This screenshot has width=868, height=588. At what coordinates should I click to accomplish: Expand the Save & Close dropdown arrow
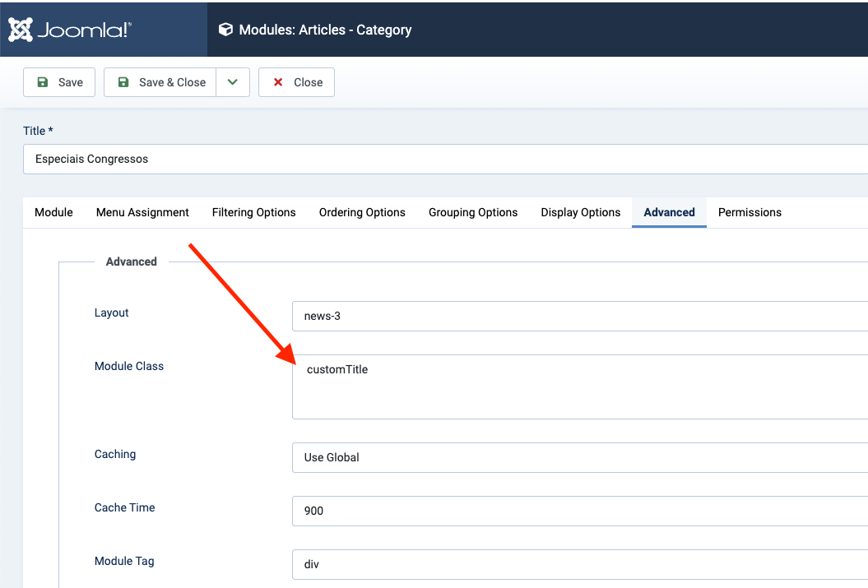click(233, 82)
